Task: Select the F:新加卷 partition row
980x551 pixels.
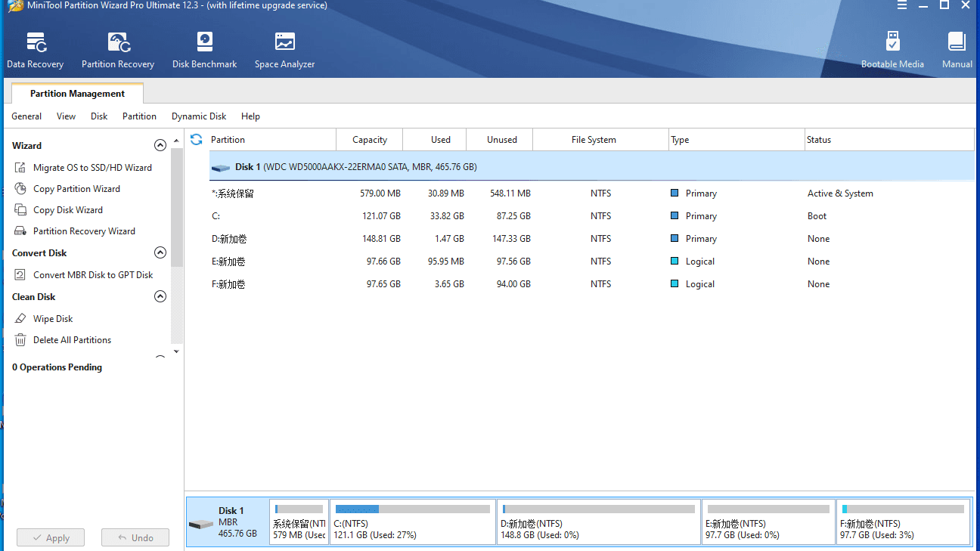Action: pos(592,284)
